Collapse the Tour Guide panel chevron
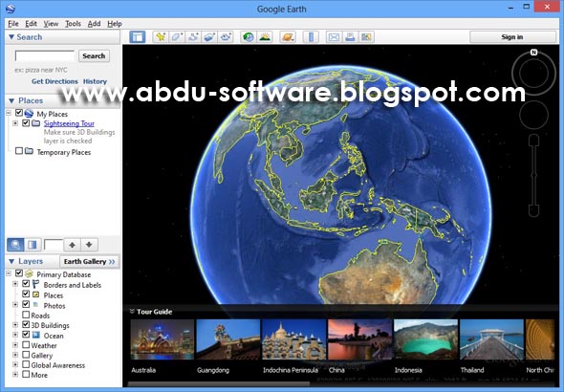The image size is (564, 392). pyautogui.click(x=132, y=312)
